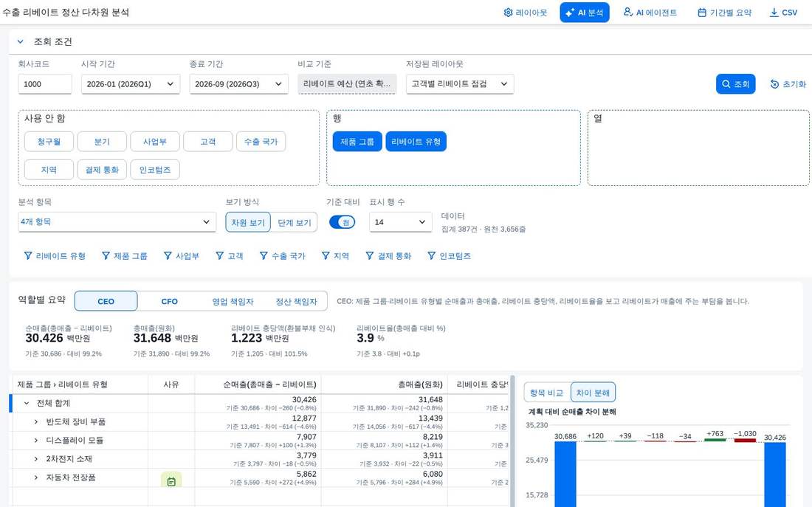Open the 제품 그룹 filter
Viewport: 812px width, 507px height.
click(125, 256)
